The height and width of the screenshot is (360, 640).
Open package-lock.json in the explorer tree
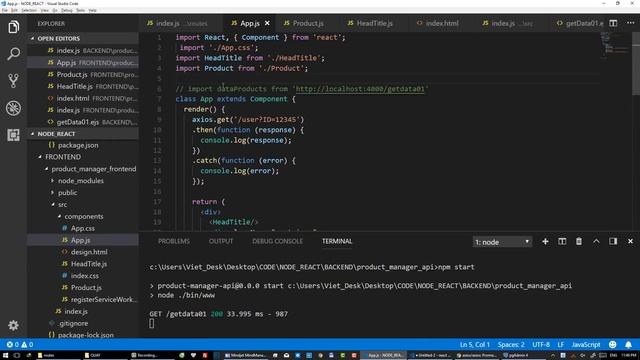click(83, 335)
